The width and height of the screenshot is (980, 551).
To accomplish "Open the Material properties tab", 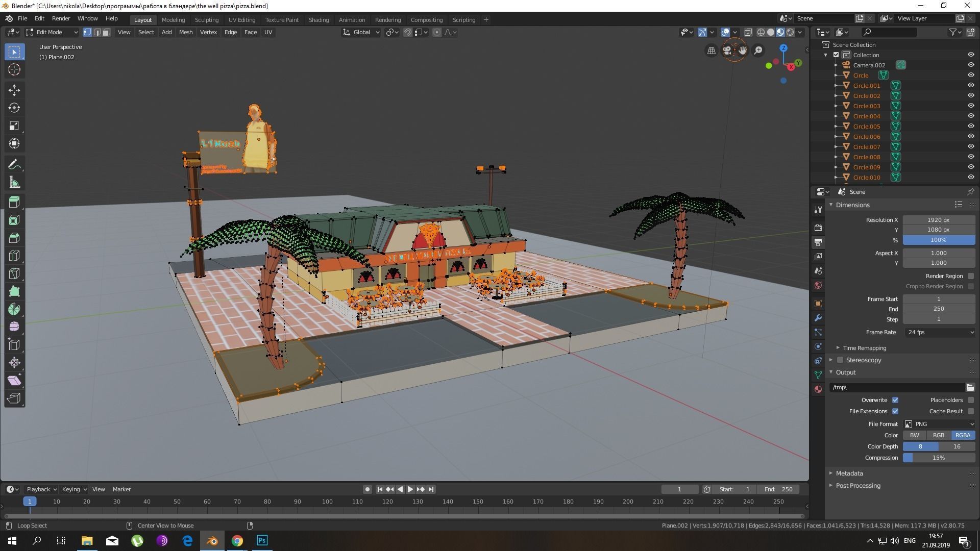I will [x=818, y=389].
